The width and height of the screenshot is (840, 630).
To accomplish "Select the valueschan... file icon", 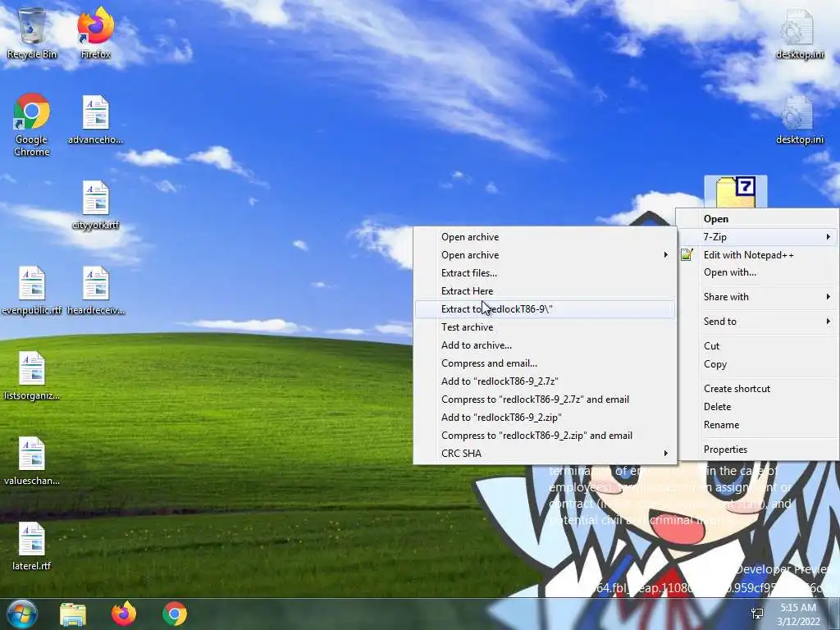I will [x=32, y=460].
